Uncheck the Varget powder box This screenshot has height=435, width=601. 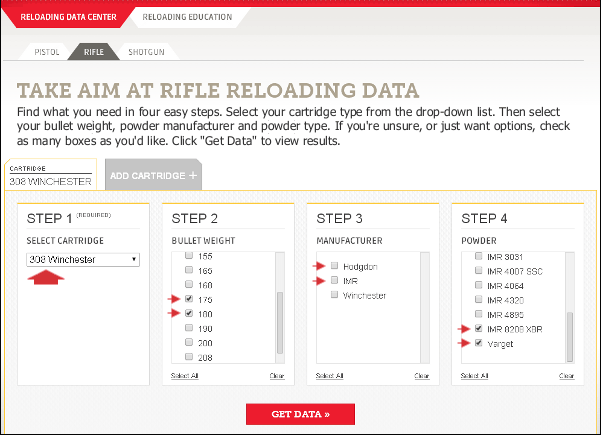coord(478,343)
